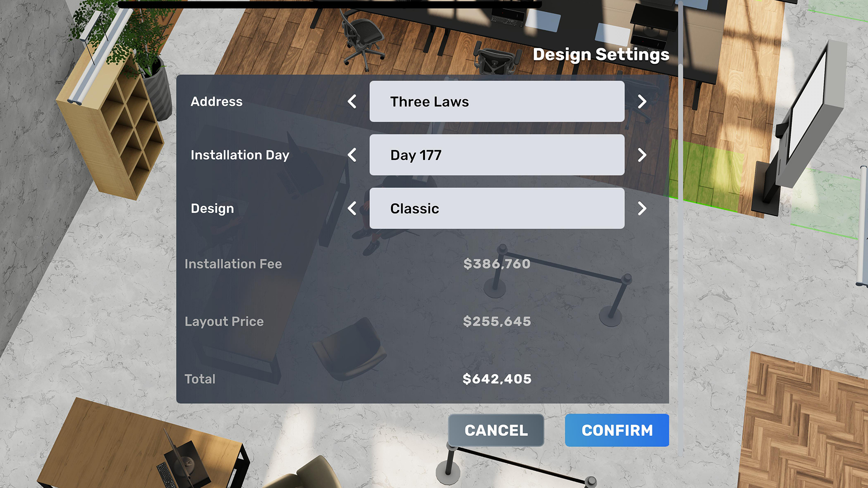Click the left arrow icon for Design
868x488 pixels.
(x=353, y=209)
